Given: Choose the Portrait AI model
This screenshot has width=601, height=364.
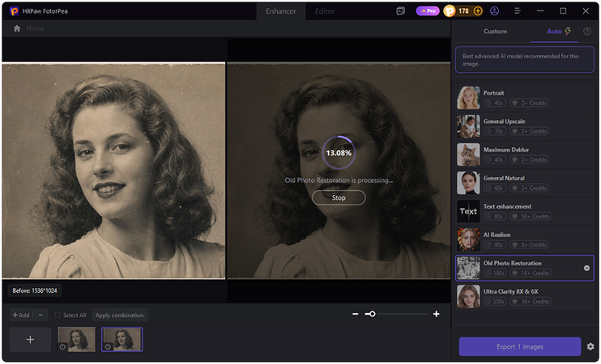Looking at the screenshot, I should (x=524, y=98).
